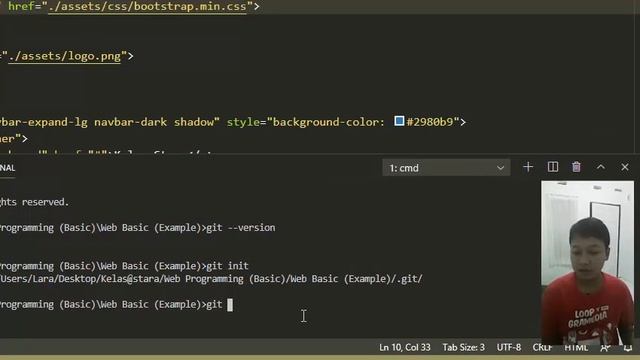This screenshot has width=640, height=360.
Task: Open color picker swatch for #2980b9
Action: (399, 121)
